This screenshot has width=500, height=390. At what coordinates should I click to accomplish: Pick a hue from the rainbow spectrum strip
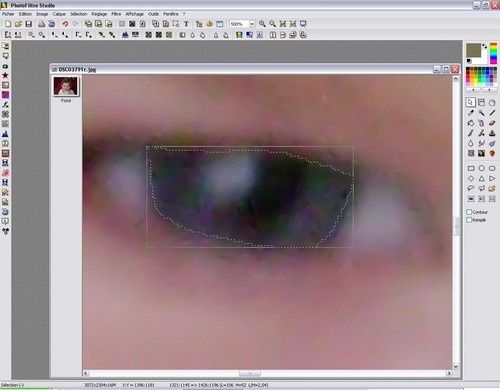493,53
